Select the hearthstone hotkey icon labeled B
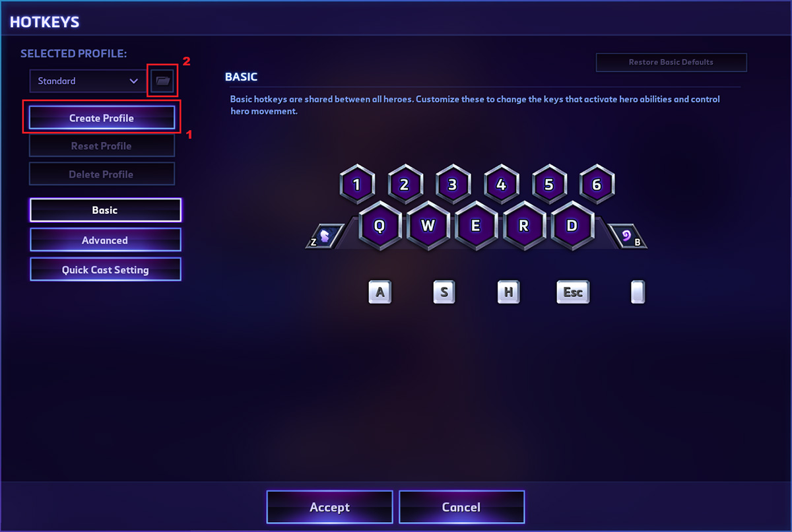 click(627, 236)
